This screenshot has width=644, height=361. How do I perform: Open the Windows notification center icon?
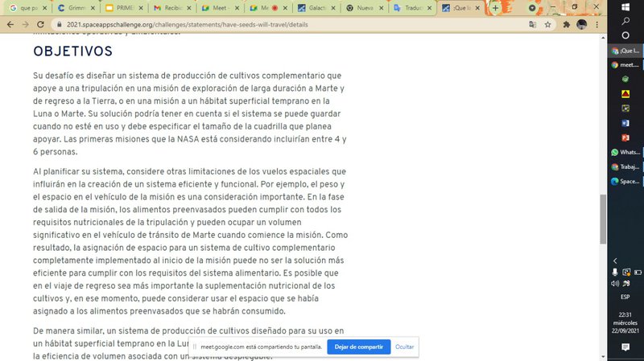coord(625,347)
